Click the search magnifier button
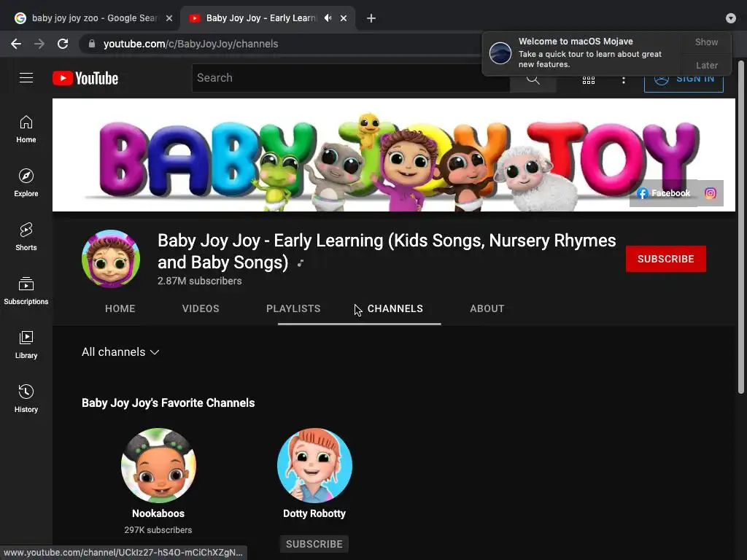747x560 pixels. pos(533,79)
